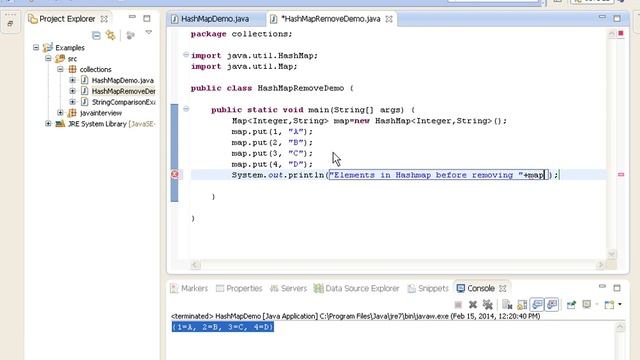Click the javainterview package icon

coord(72,113)
